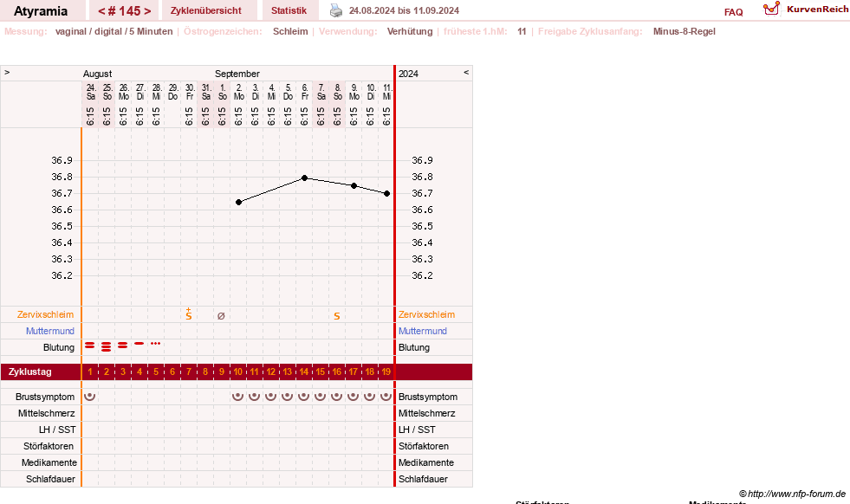The width and height of the screenshot is (850, 504).
Task: Click the bleeding symbol on cycle day 1
Action: (90, 346)
